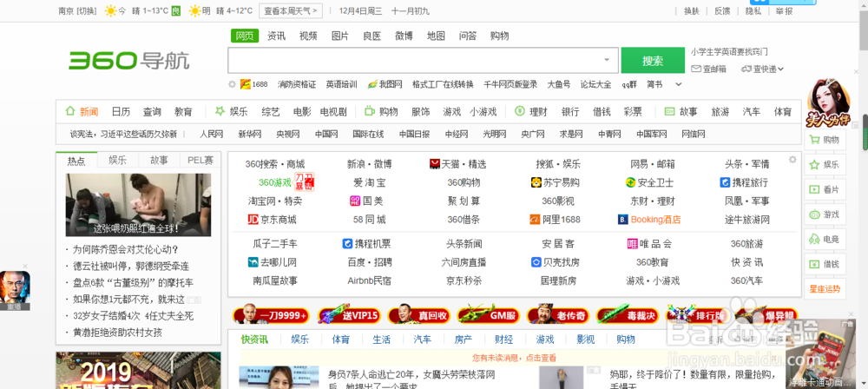Open the hot news photo thumbnail
Viewport: 868px width, 389px height.
[138, 205]
